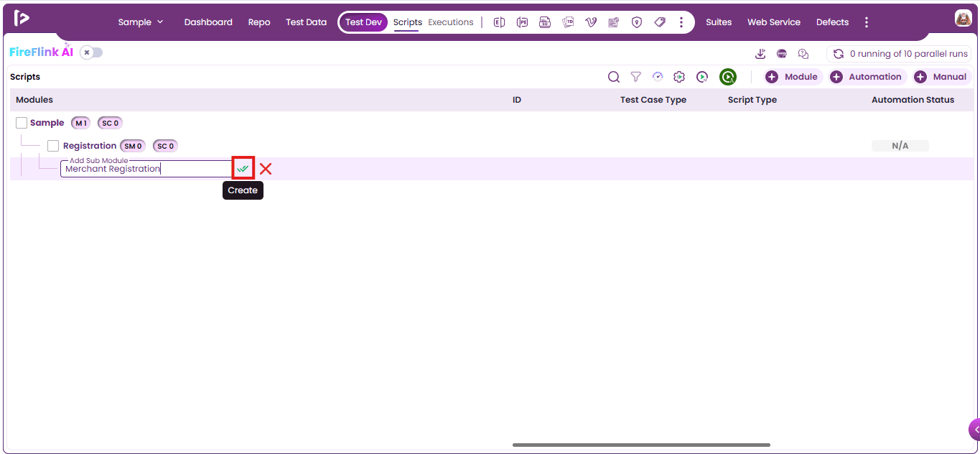
Task: Open the Test Data (TD) cards icon
Action: [x=568, y=22]
